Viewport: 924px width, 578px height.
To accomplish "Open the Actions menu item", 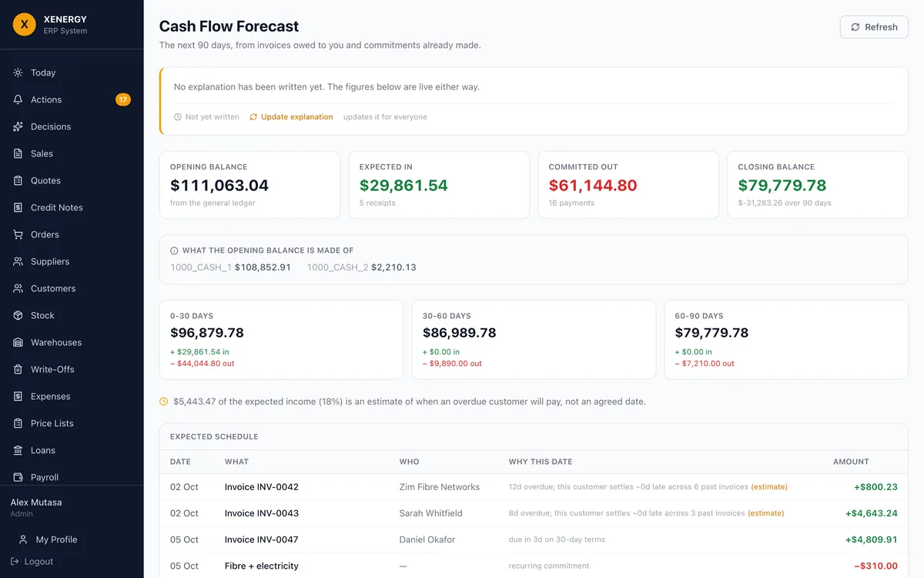I will coord(72,99).
